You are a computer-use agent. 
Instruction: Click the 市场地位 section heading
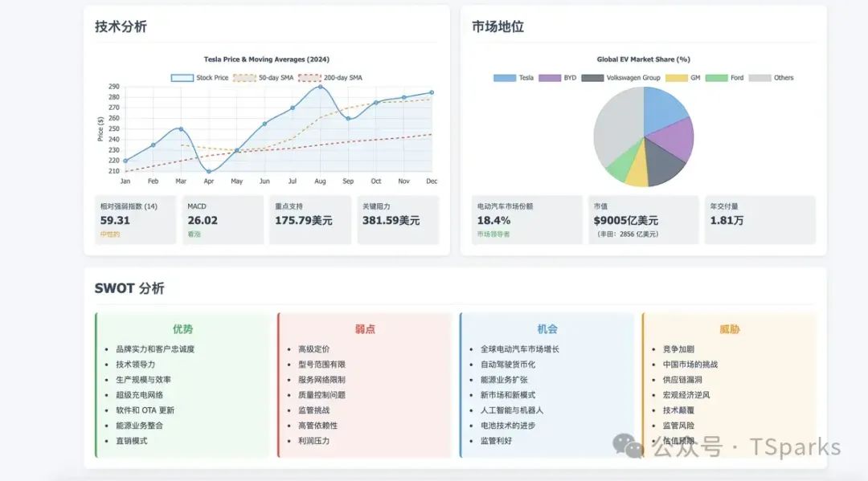pyautogui.click(x=497, y=26)
